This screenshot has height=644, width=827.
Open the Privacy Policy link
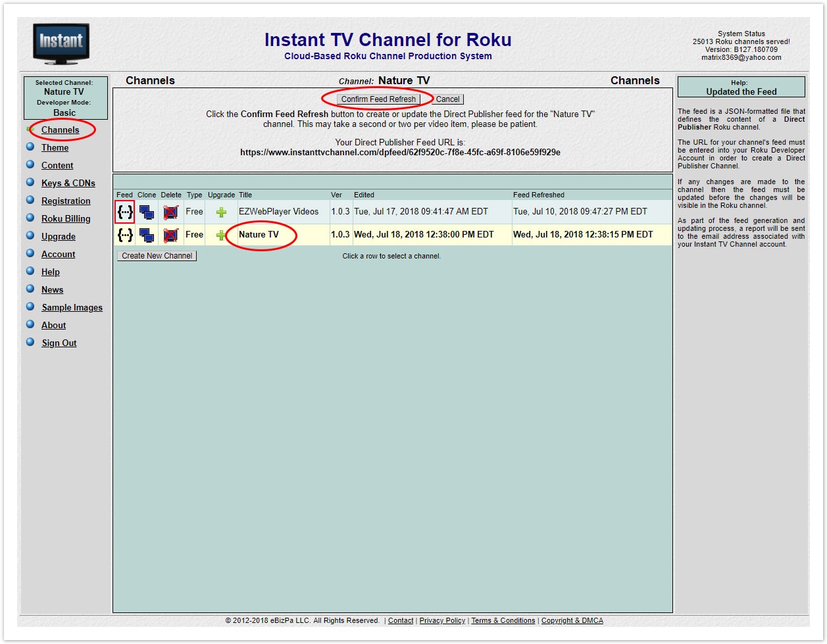442,620
